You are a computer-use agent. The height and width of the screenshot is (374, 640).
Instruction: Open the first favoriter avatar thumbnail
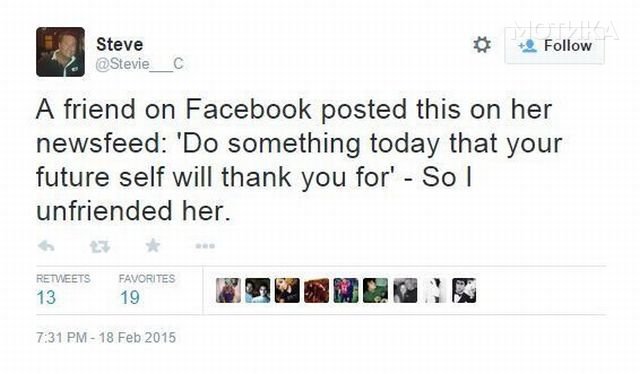point(228,290)
